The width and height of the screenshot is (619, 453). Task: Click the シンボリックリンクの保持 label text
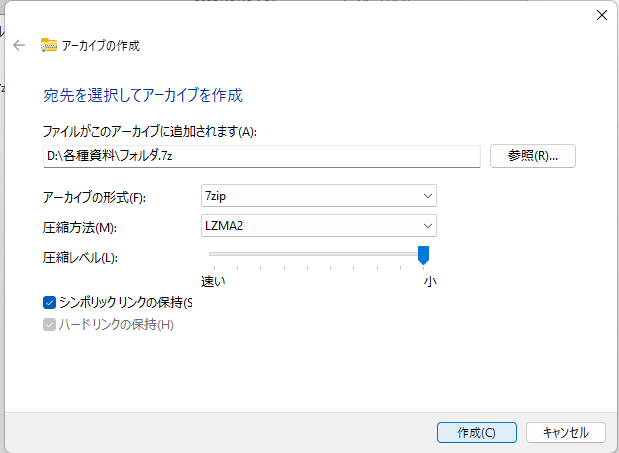125,302
